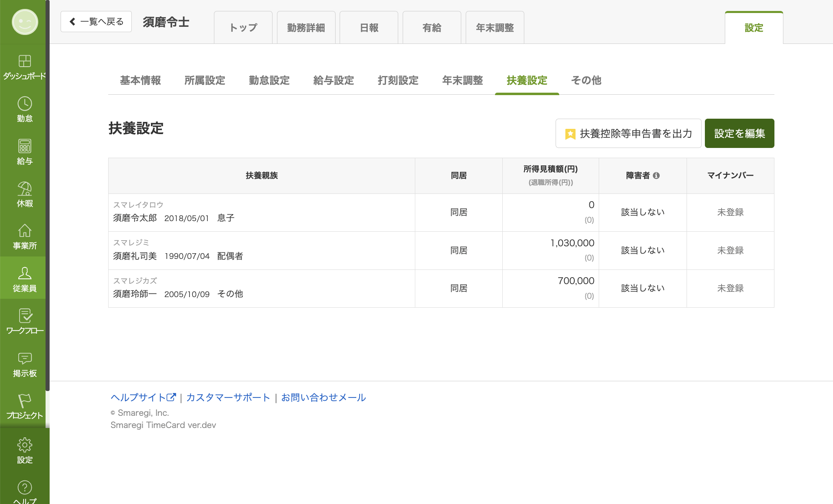
Task: Click 未登録 in 須磨令太郎 row
Action: [731, 212]
